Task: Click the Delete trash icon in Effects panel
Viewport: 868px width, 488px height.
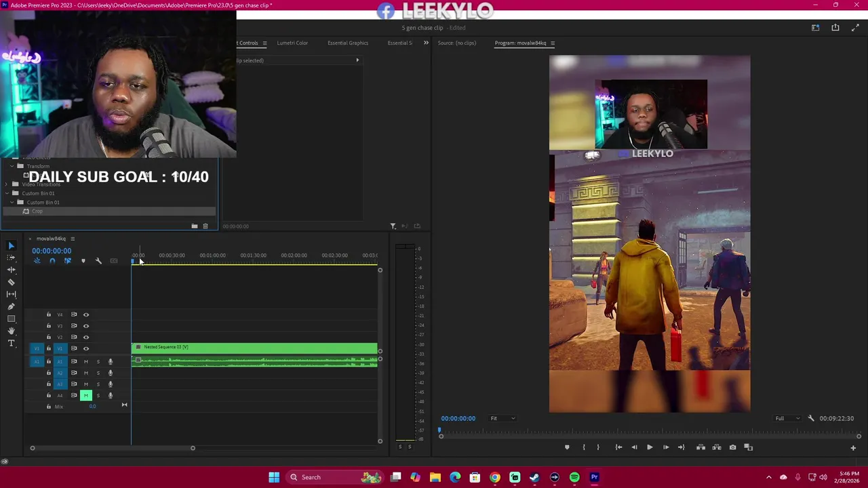Action: click(x=205, y=226)
